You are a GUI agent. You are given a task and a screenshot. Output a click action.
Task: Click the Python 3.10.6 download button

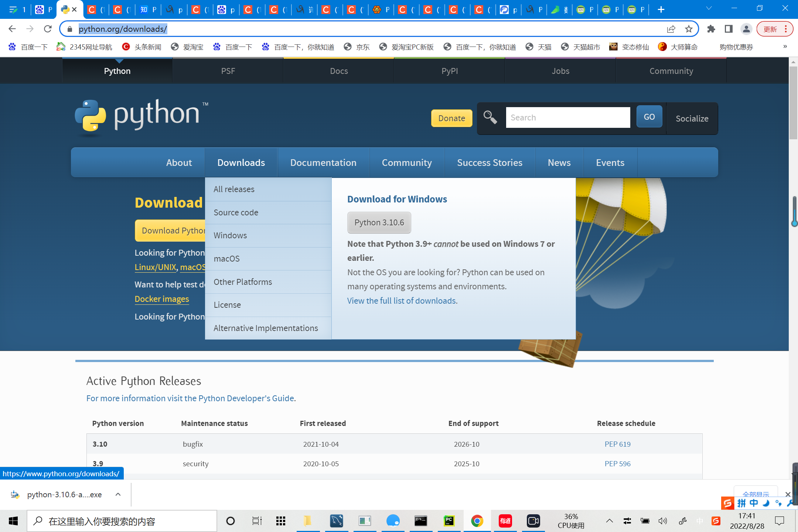[x=379, y=222]
